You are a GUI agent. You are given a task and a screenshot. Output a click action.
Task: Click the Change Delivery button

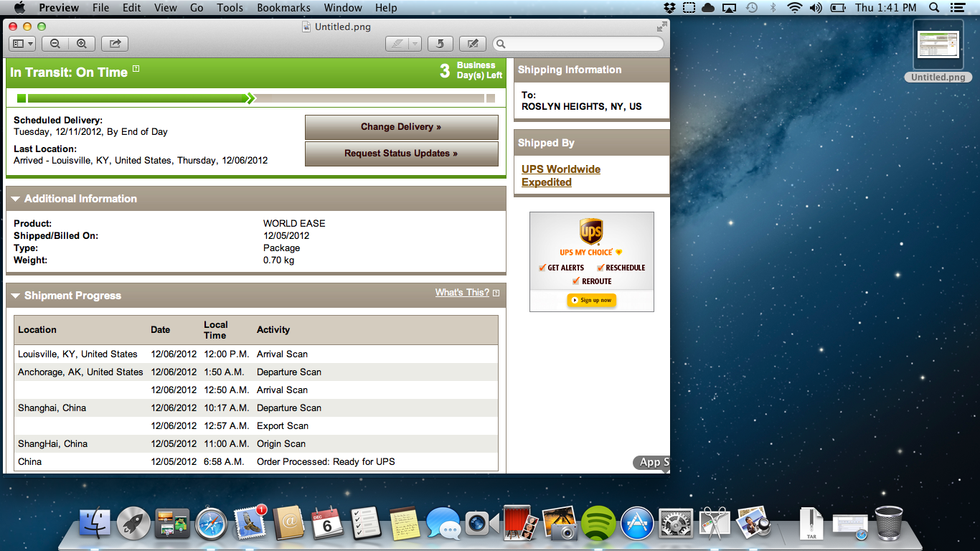click(402, 127)
